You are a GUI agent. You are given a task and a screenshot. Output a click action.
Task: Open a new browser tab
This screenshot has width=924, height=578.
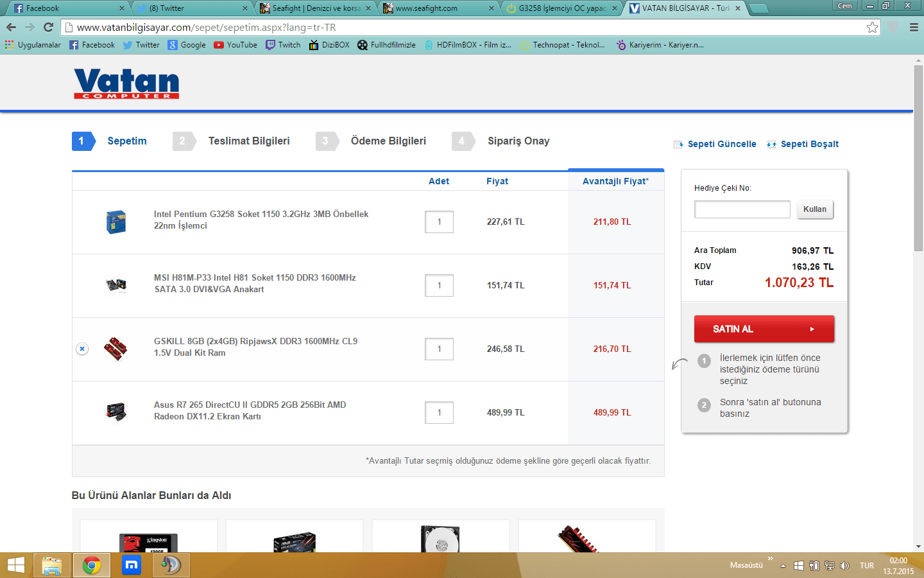(759, 8)
